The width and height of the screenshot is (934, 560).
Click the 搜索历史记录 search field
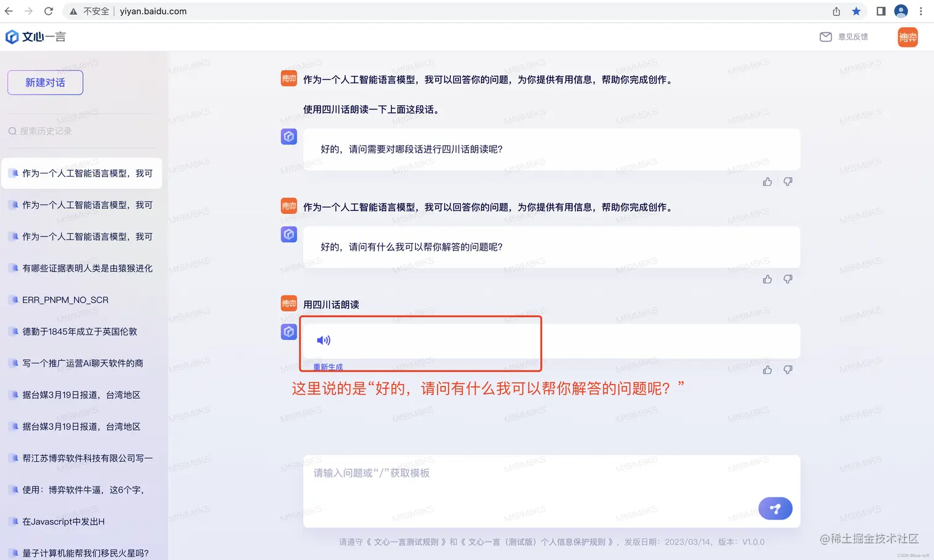[x=82, y=131]
